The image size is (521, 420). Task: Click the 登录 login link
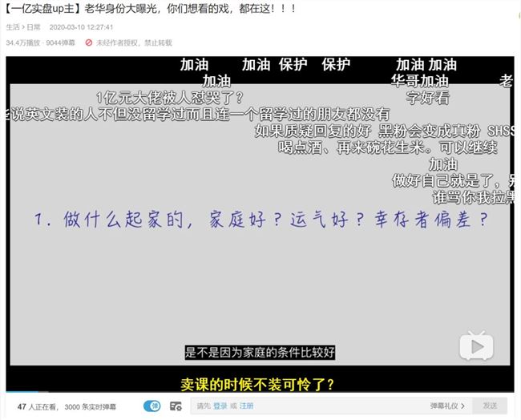point(220,406)
